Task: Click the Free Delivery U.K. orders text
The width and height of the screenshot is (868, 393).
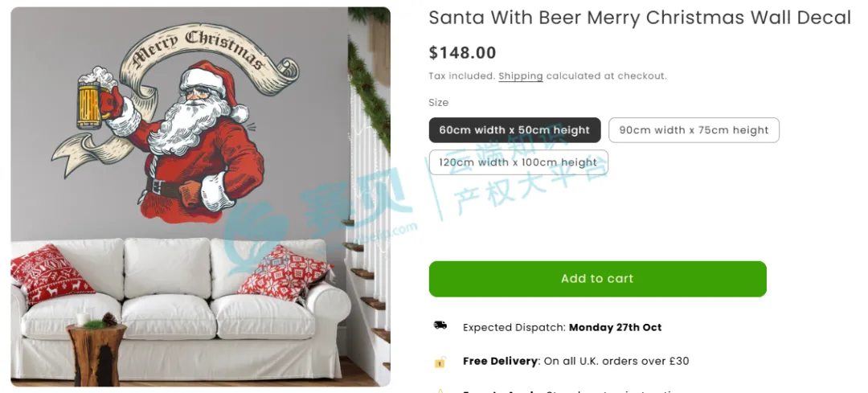Action: click(575, 362)
